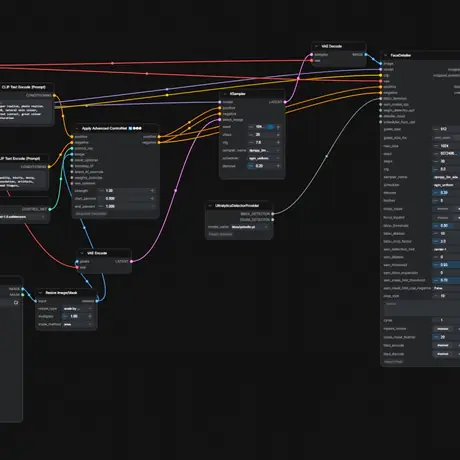The width and height of the screenshot is (460, 460).
Task: Click top CLIP Text Encode CONDITIONING output
Action: click(54, 95)
